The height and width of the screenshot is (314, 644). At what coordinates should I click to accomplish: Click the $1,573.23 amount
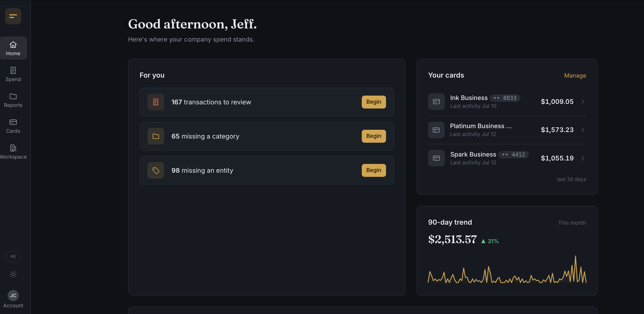click(x=557, y=130)
